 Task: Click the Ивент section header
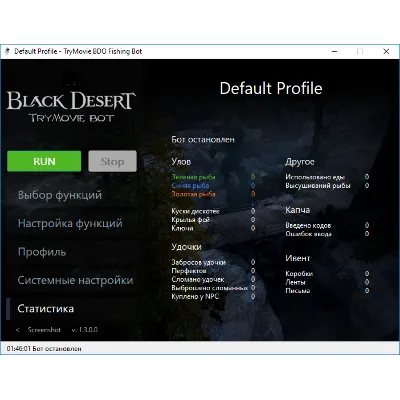click(x=298, y=258)
